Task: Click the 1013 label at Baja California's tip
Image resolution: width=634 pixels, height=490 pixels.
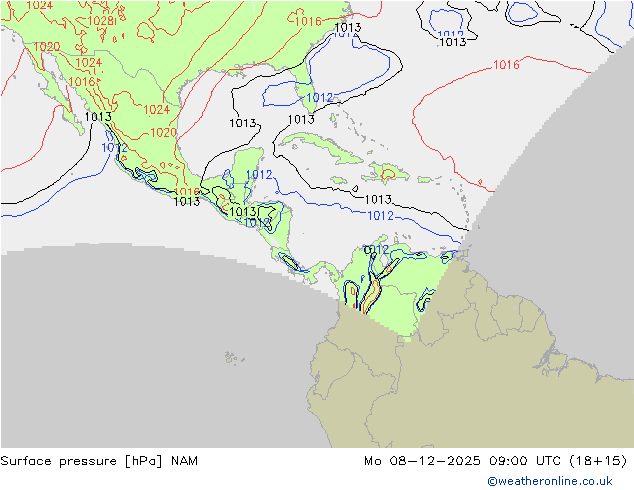Action: point(98,117)
